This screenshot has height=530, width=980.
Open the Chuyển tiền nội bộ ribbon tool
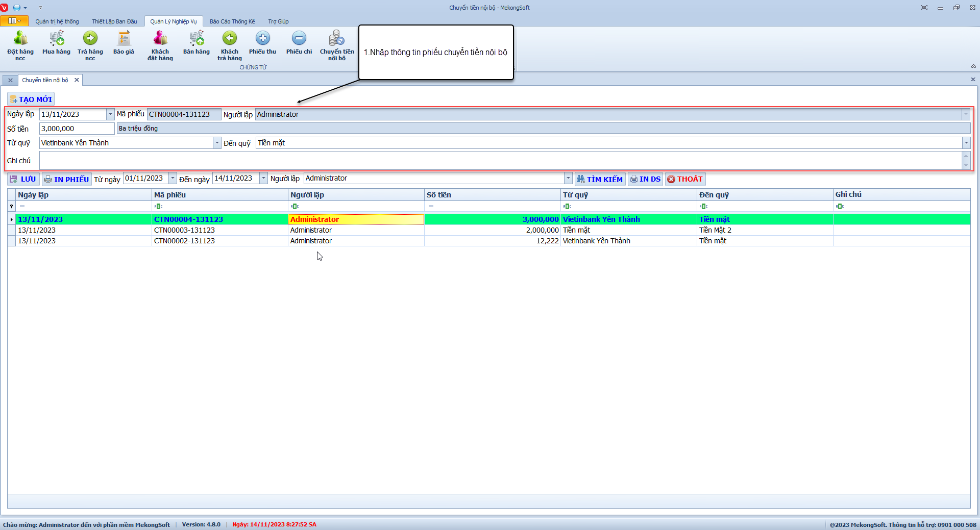tap(337, 45)
